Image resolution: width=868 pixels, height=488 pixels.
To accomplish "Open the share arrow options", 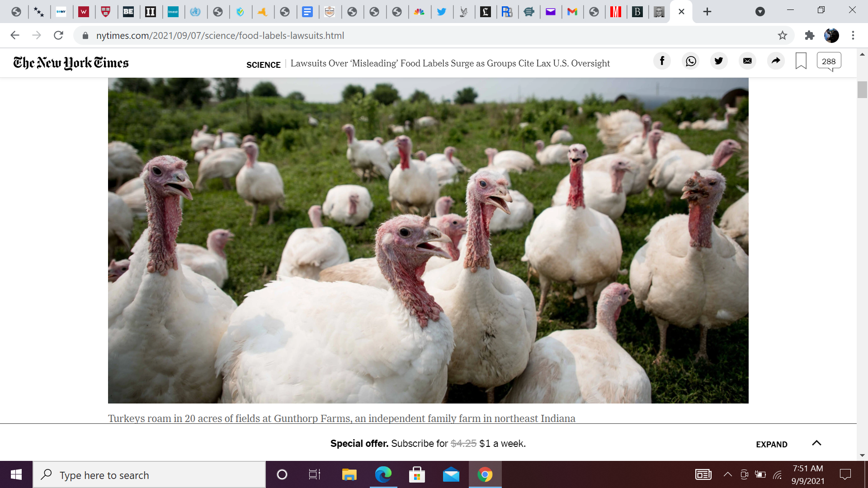I will pos(776,61).
